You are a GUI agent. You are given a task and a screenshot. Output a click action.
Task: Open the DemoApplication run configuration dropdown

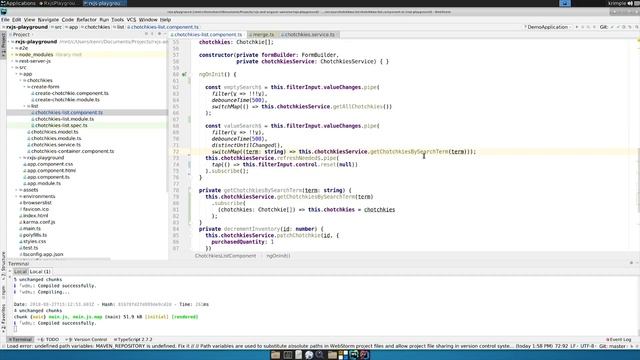pos(548,27)
